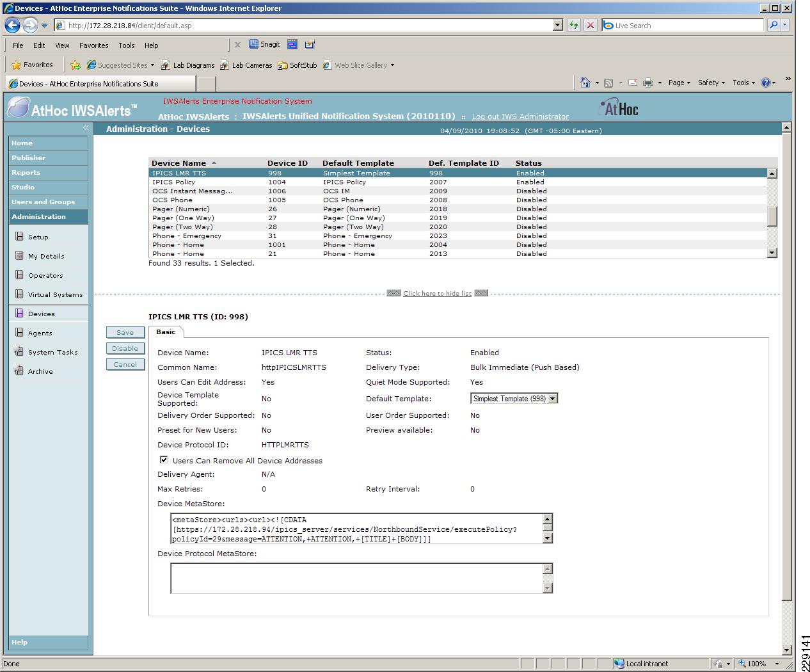The image size is (810, 672).
Task: Open the View menu
Action: (x=62, y=45)
